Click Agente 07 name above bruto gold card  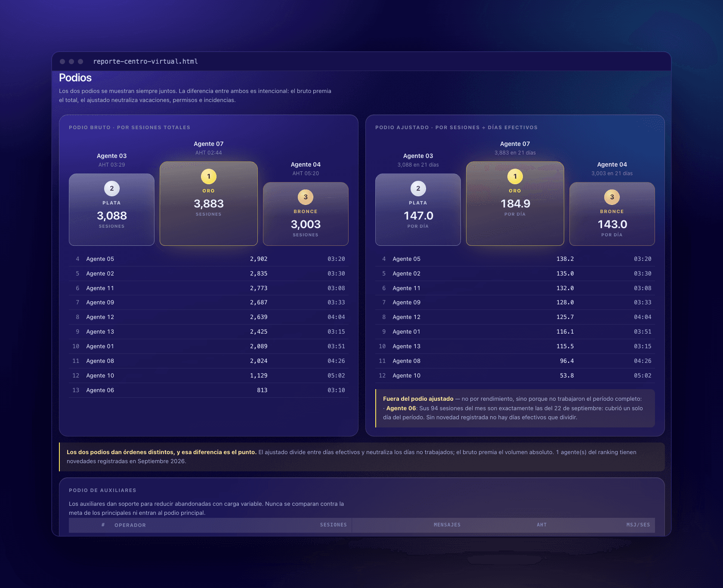coord(209,144)
